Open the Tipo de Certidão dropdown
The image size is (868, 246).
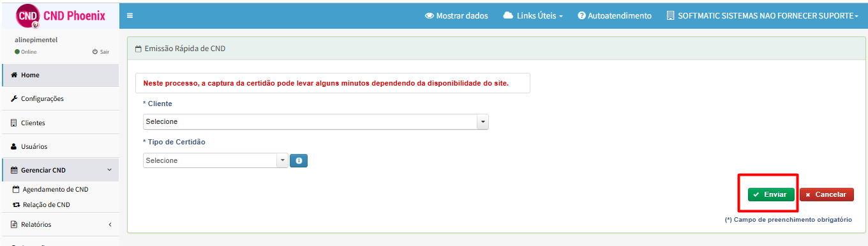tap(216, 160)
